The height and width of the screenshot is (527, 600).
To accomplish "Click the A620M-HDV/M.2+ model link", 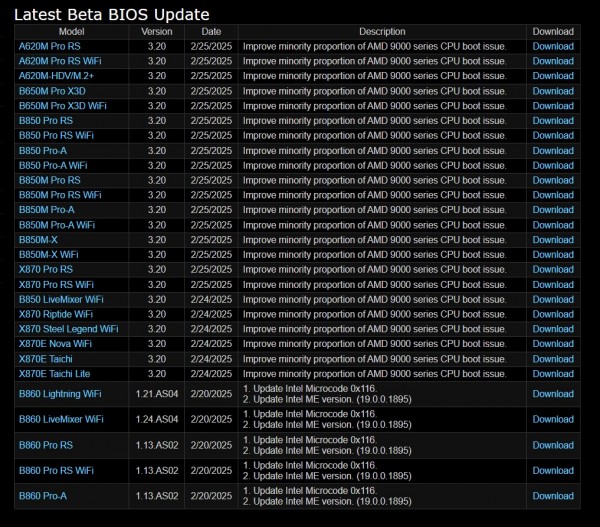I will pos(56,76).
